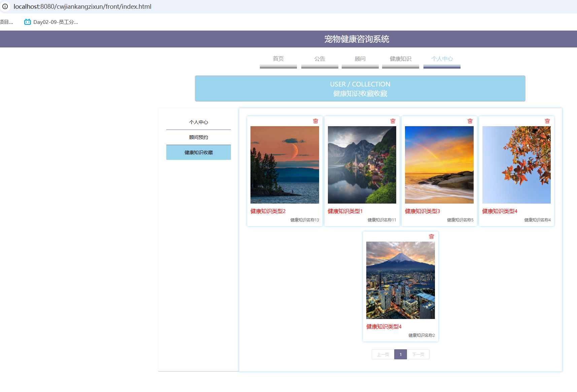The width and height of the screenshot is (577, 392).
Task: Click the 健康知识名称11 label
Action: [x=382, y=220]
